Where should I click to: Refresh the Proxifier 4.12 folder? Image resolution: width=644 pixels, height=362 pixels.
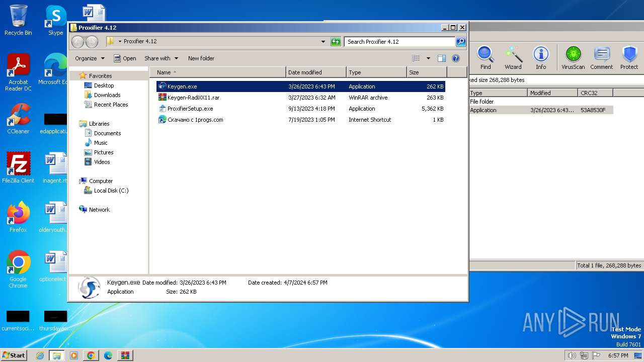click(336, 42)
